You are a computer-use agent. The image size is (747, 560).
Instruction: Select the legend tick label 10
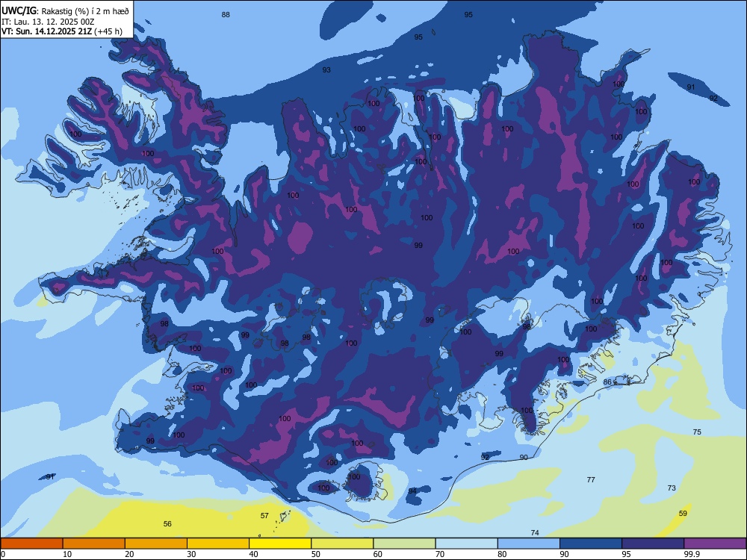point(68,554)
